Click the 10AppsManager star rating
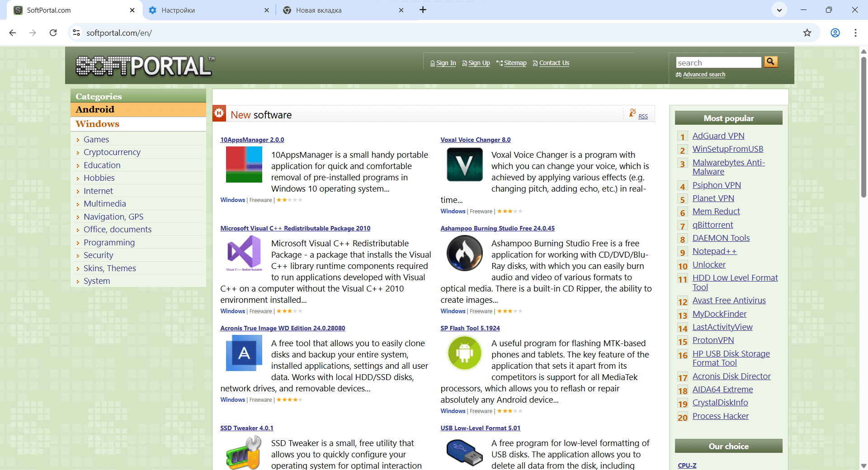The width and height of the screenshot is (868, 470). 289,200
